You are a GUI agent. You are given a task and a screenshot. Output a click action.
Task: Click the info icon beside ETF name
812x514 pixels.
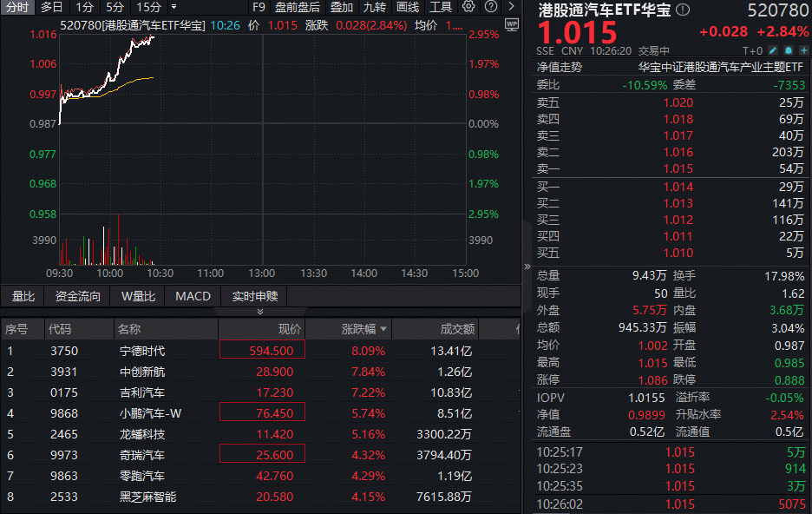pyautogui.click(x=684, y=10)
